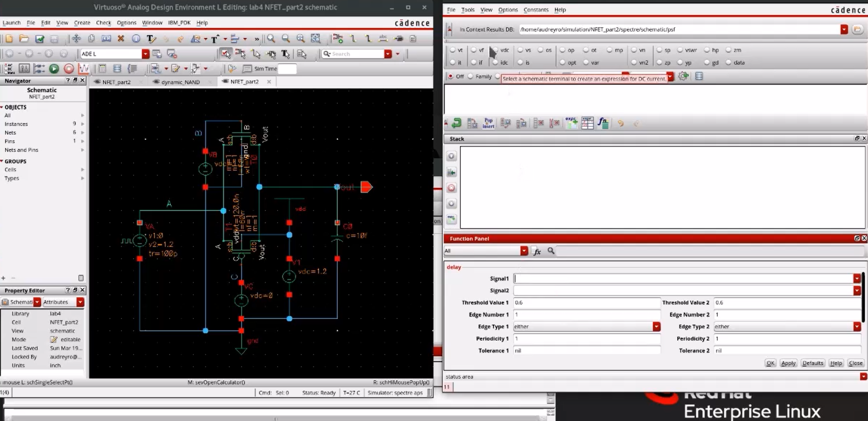The image size is (868, 421).
Task: Click the Open folder icon in Virtuoso toolbar
Action: click(24, 39)
